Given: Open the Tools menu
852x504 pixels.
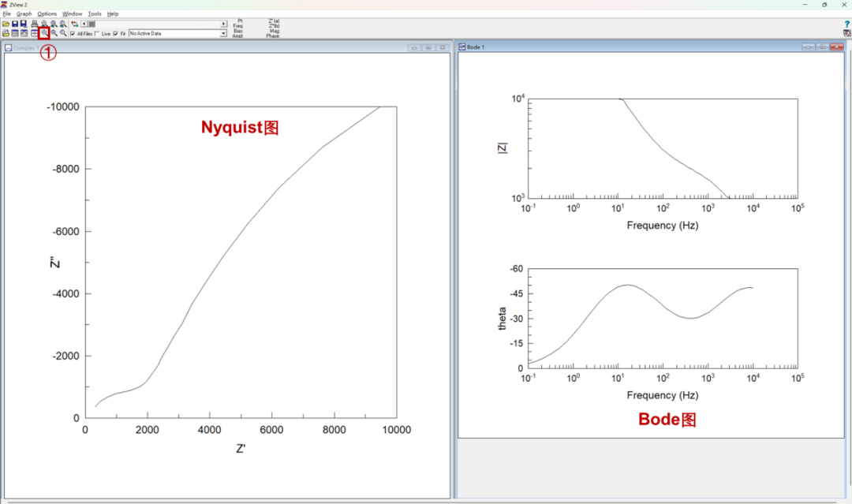Looking at the screenshot, I should click(95, 13).
